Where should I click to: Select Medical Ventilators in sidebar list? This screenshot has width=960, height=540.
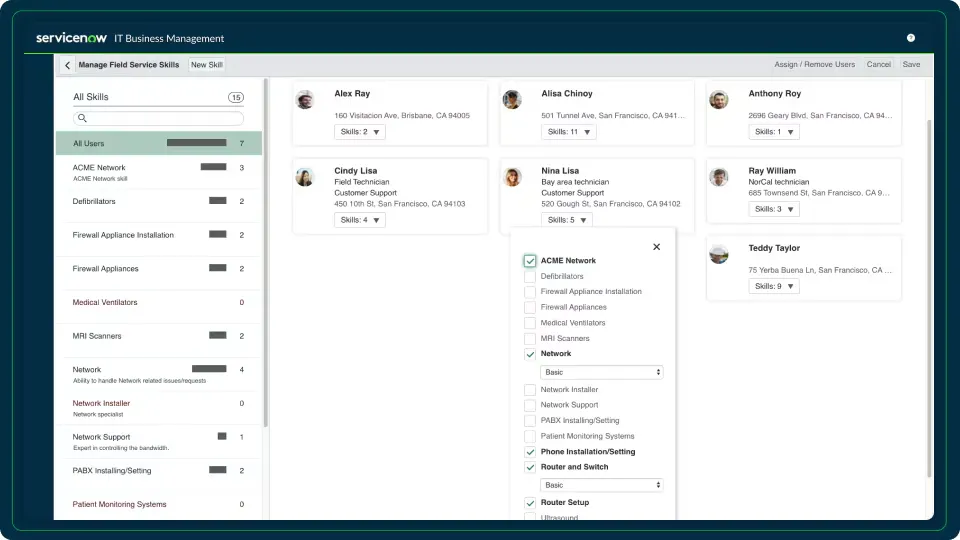[159, 307]
